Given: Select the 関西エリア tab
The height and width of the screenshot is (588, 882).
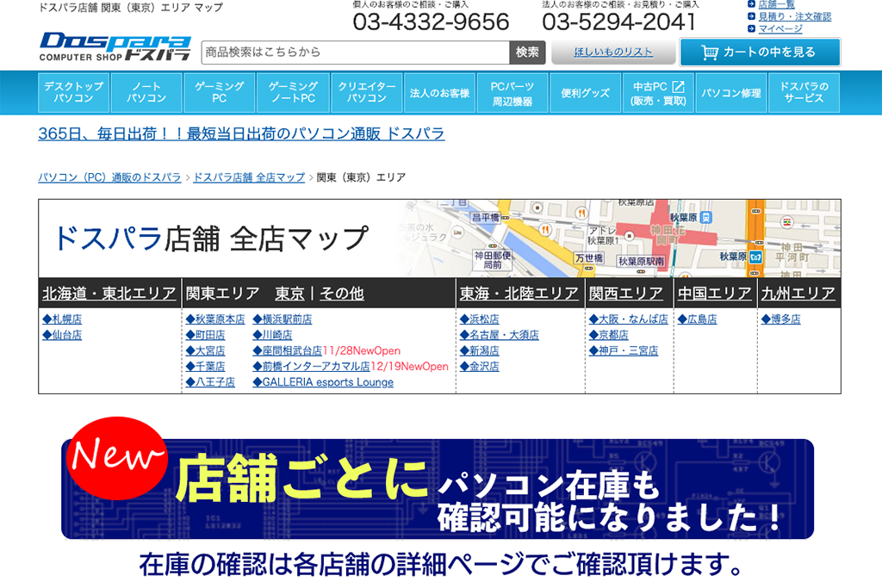Looking at the screenshot, I should 626,294.
